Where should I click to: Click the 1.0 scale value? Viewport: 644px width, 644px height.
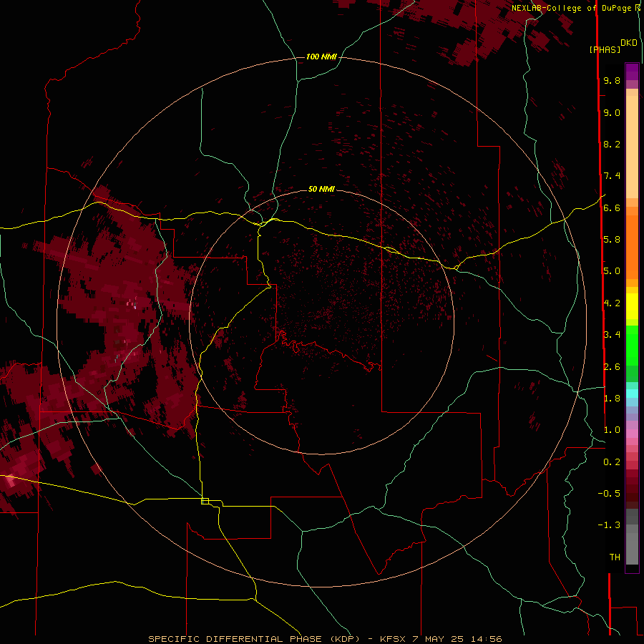pos(612,430)
